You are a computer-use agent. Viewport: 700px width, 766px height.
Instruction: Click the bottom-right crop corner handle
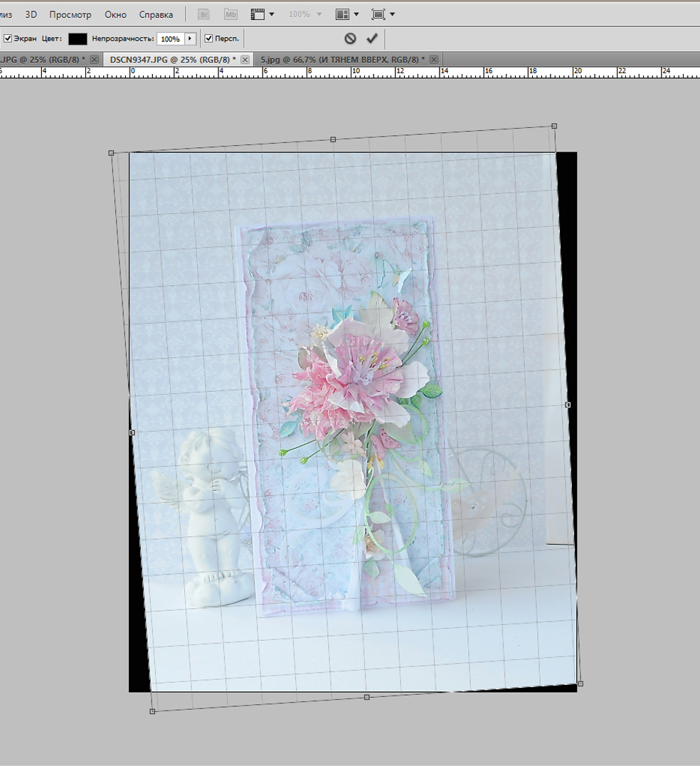(x=580, y=683)
